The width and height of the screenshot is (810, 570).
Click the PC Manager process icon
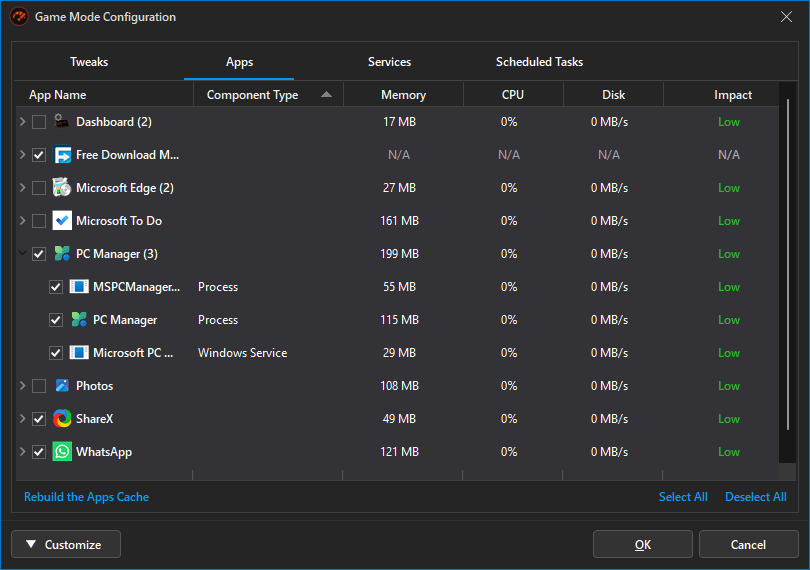(79, 320)
